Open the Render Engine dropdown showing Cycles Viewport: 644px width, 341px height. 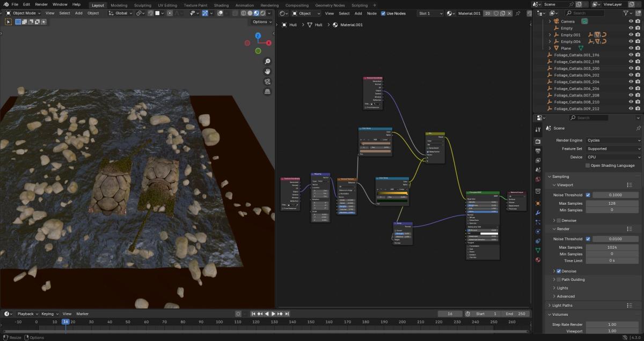pyautogui.click(x=613, y=140)
